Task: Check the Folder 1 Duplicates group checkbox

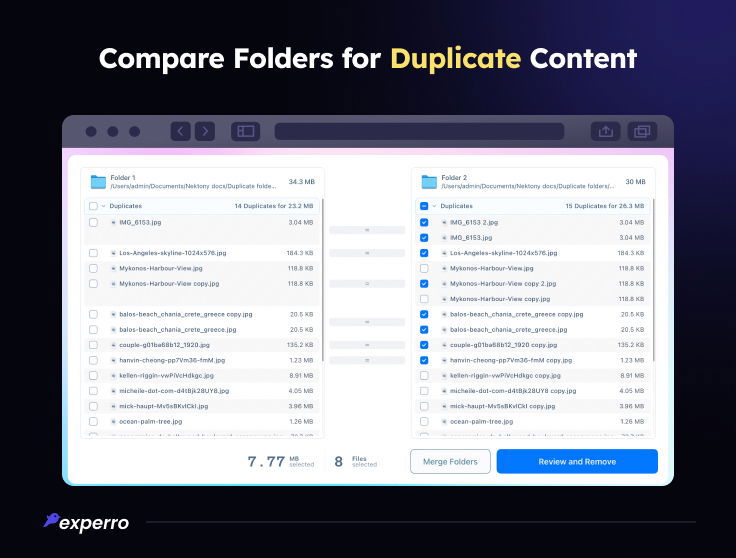Action: pos(93,206)
